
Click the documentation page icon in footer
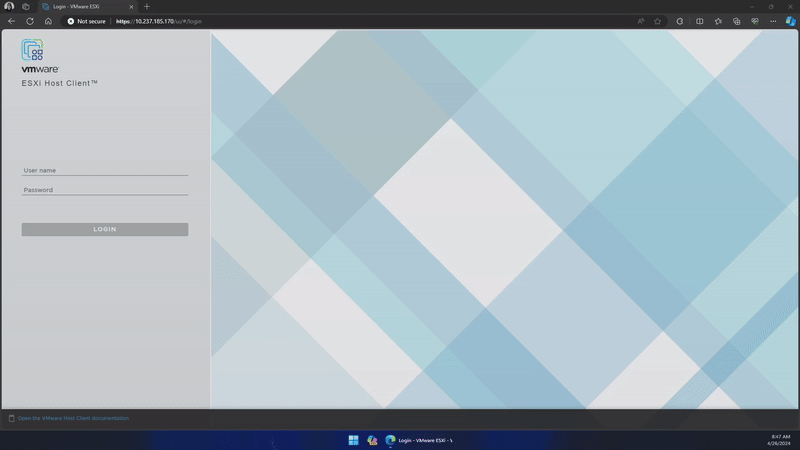pos(11,418)
